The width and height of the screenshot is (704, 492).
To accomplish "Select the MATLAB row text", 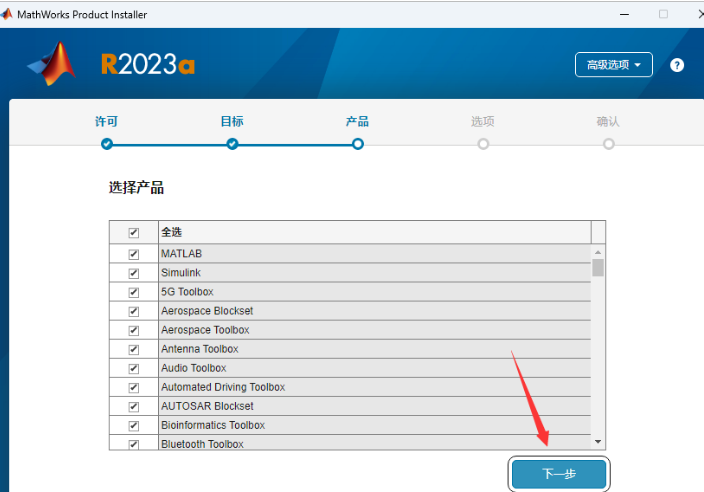I will tap(181, 254).
